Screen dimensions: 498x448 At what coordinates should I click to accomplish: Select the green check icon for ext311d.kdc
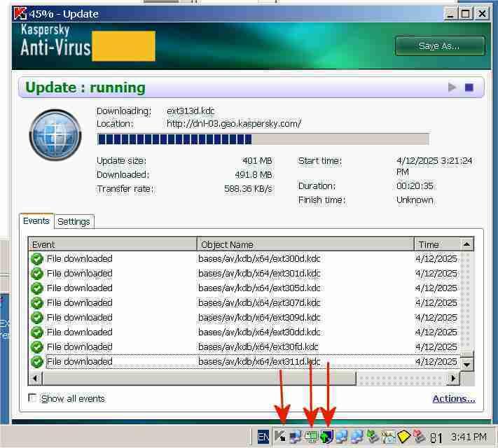37,361
